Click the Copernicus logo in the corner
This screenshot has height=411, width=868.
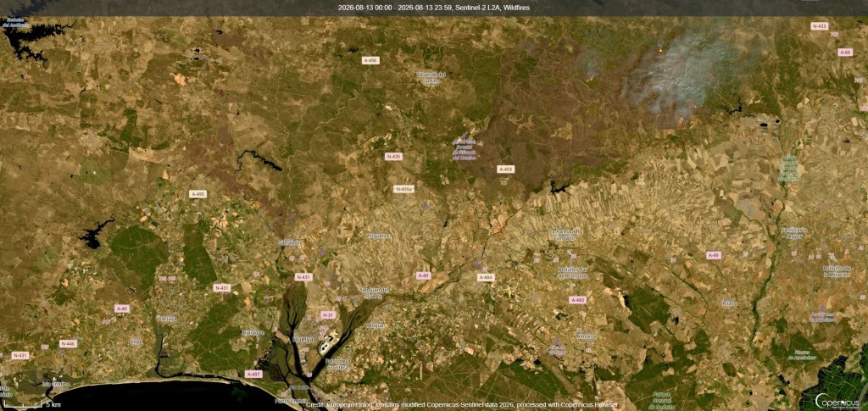(834, 399)
